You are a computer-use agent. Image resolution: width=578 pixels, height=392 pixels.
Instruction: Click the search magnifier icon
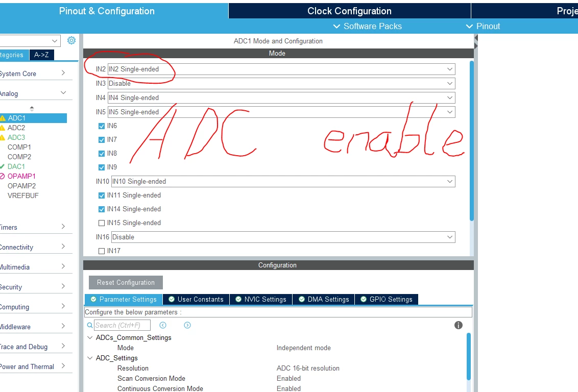click(x=89, y=325)
